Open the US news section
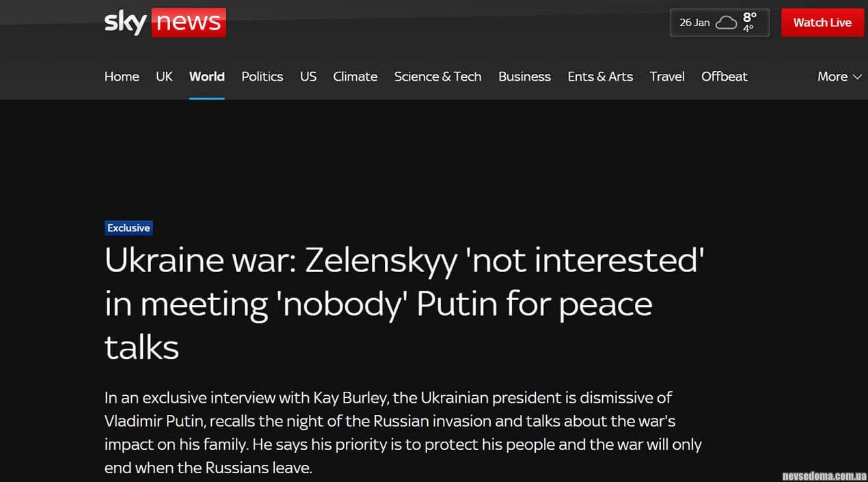Screen dimensions: 868x482 click(x=308, y=77)
